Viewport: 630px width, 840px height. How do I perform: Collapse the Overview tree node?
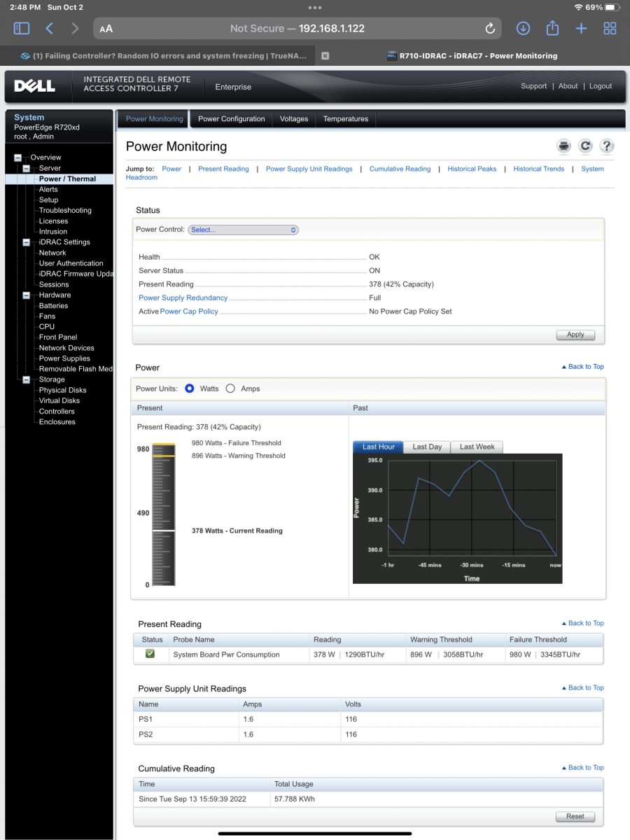point(18,157)
